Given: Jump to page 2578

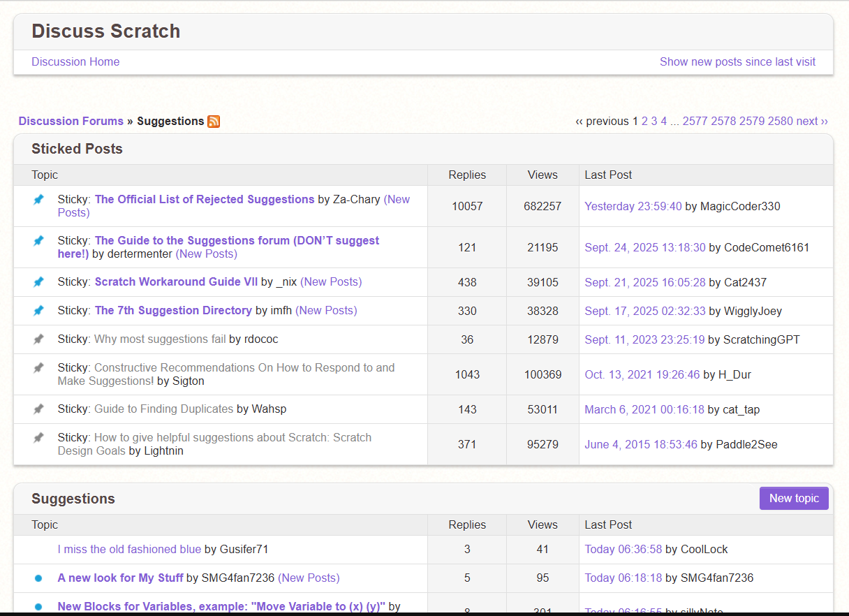Looking at the screenshot, I should [723, 121].
